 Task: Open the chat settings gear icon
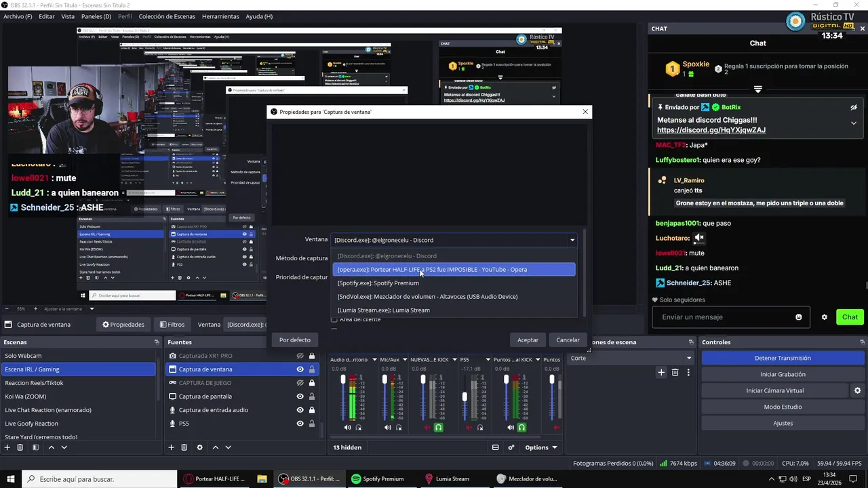(825, 317)
